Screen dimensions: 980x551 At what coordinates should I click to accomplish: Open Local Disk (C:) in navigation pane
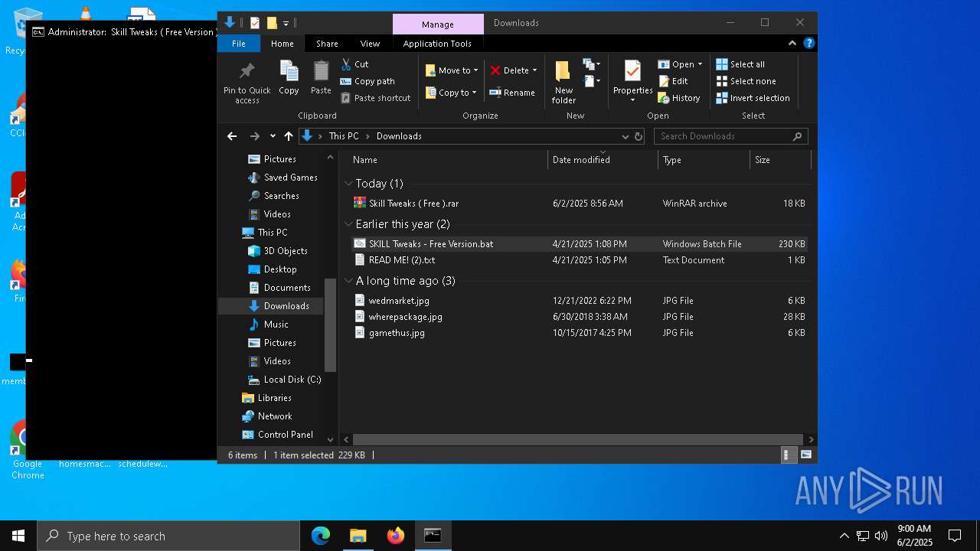(285, 380)
